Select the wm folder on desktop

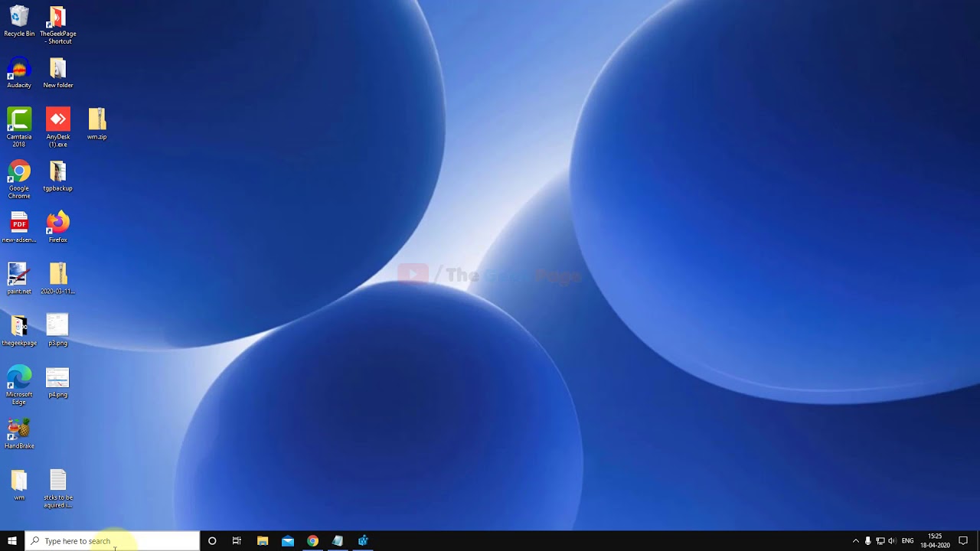pos(19,486)
